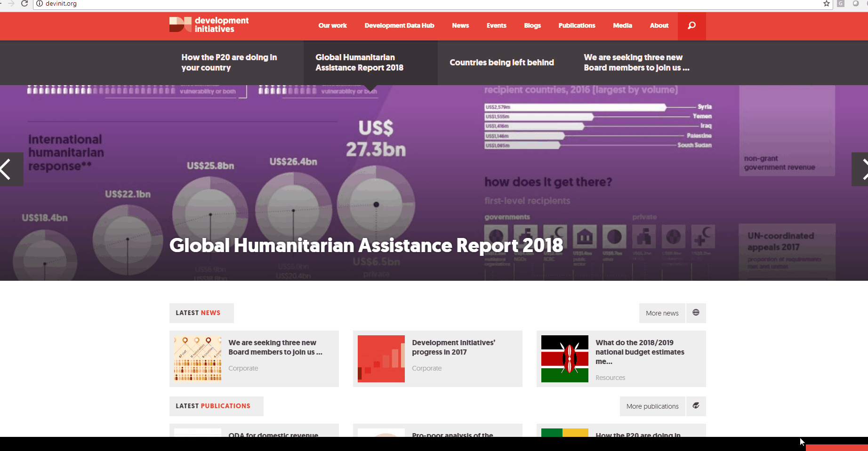The height and width of the screenshot is (451, 868).
Task: Click the Kenya flag news thumbnail
Action: (x=565, y=359)
